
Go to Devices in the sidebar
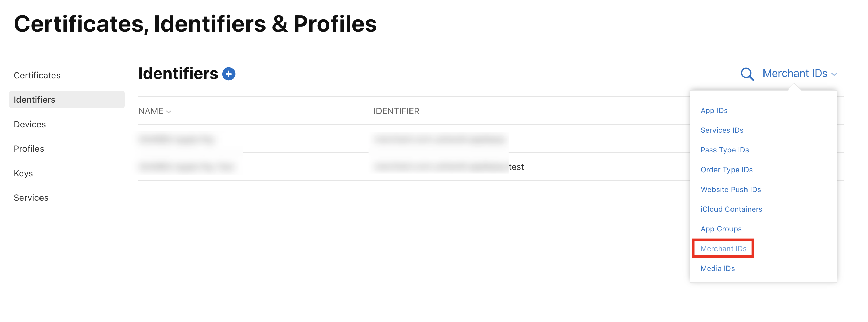tap(30, 124)
